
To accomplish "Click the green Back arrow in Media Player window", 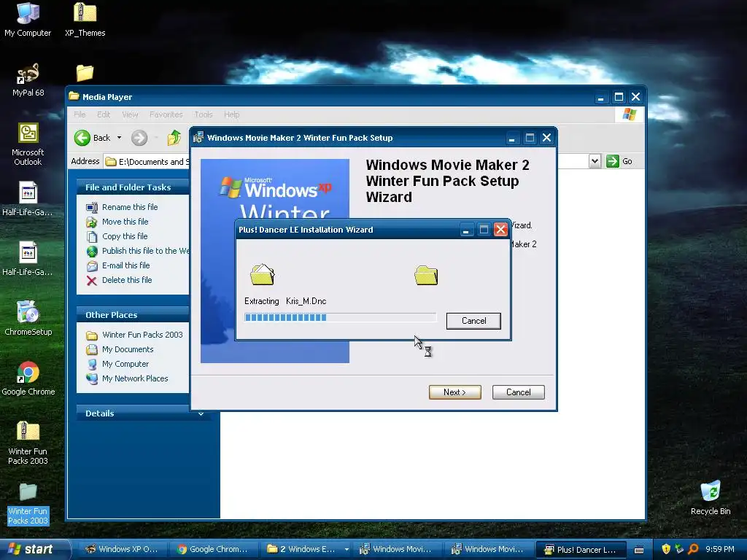I will 82,138.
